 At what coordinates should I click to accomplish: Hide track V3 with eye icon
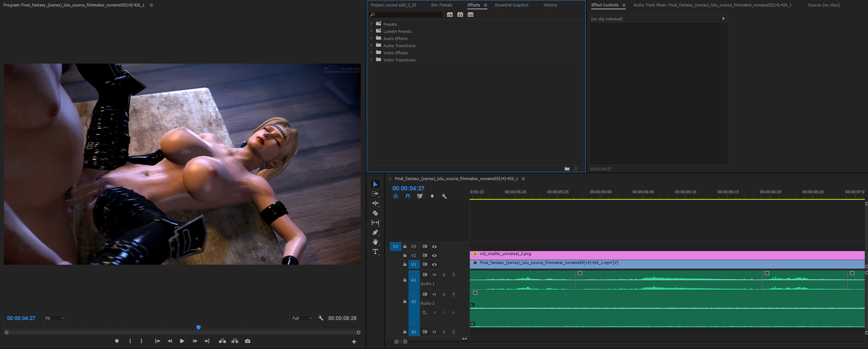(434, 246)
